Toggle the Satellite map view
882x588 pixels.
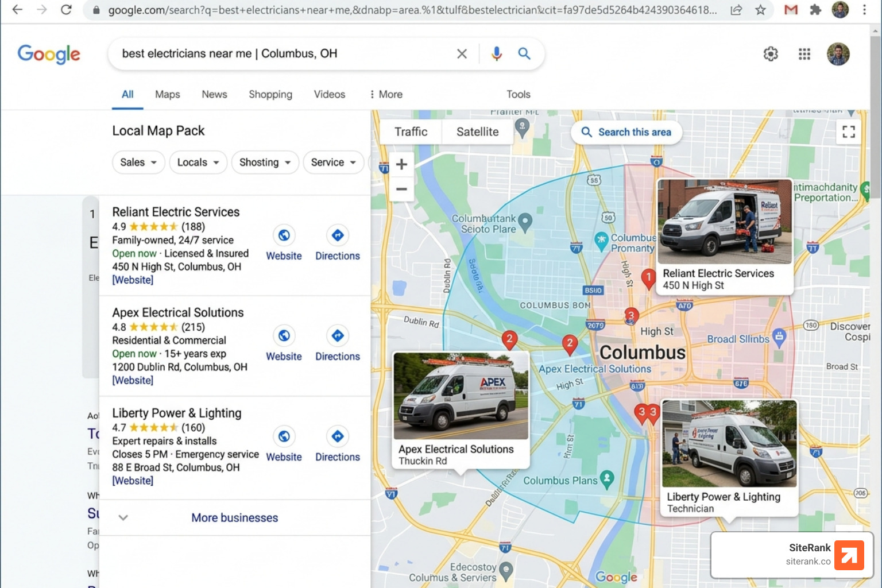click(477, 132)
